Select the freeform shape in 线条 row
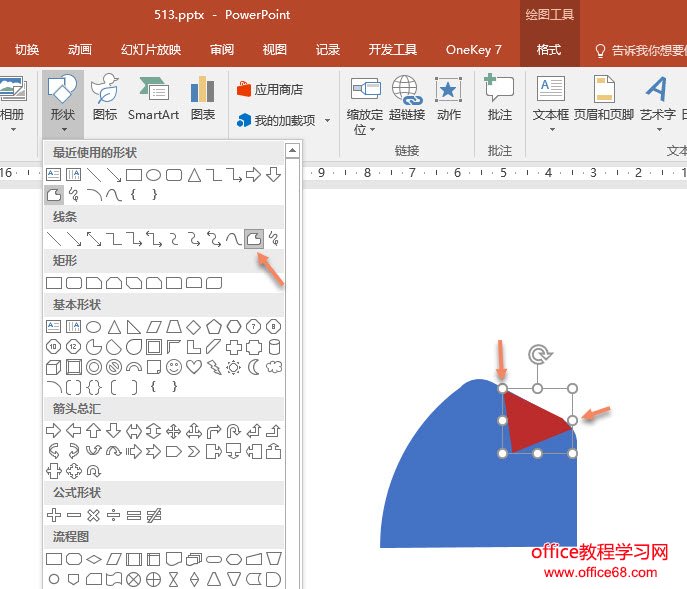 point(253,238)
